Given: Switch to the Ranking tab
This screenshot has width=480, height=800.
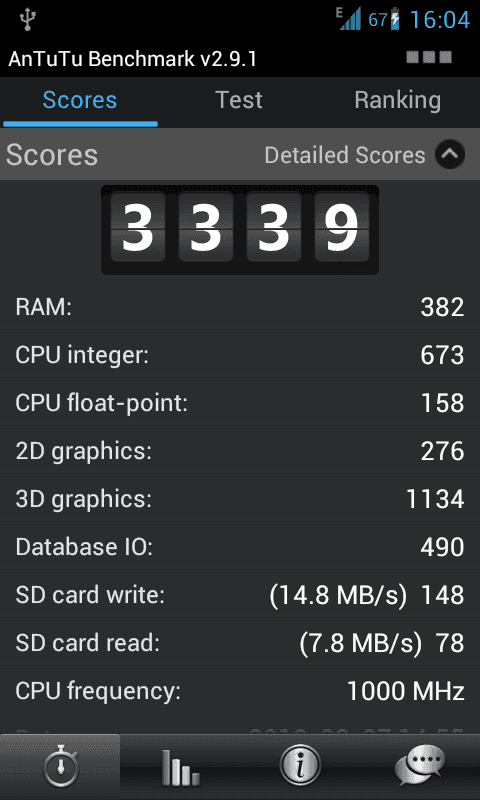Looking at the screenshot, I should click(x=397, y=100).
